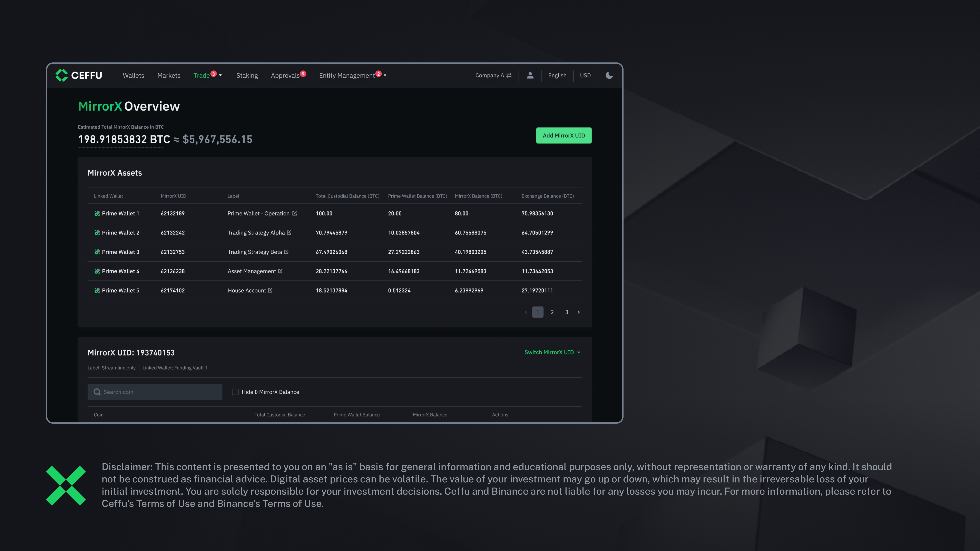
Task: Click exchange balance 75.98356130
Action: point(537,213)
